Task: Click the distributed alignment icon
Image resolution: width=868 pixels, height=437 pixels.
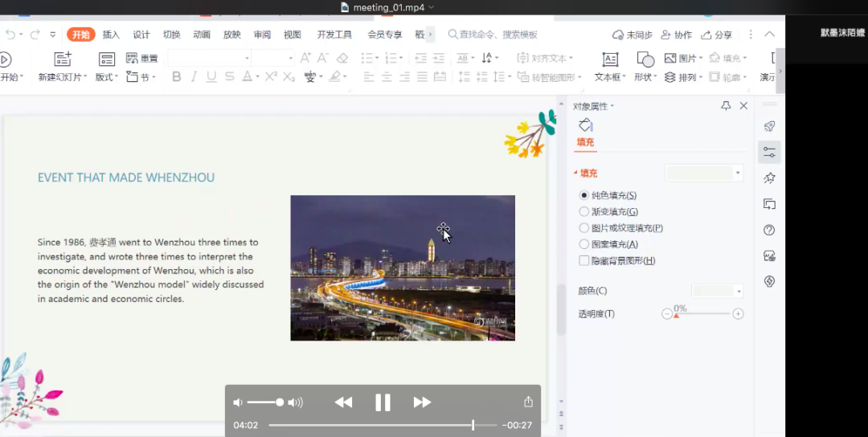Action: (x=440, y=77)
